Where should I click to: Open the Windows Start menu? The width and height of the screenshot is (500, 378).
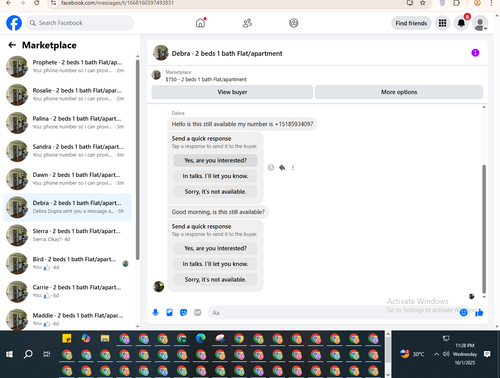(x=9, y=354)
